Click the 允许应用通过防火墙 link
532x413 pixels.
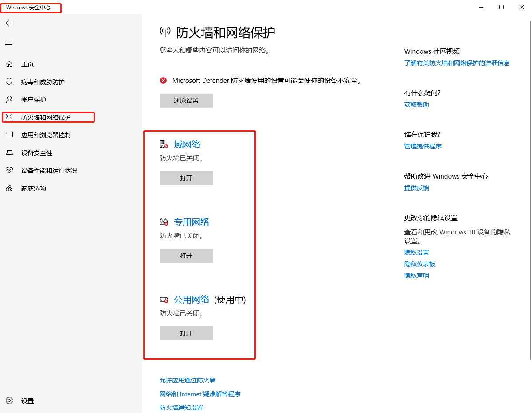click(188, 380)
